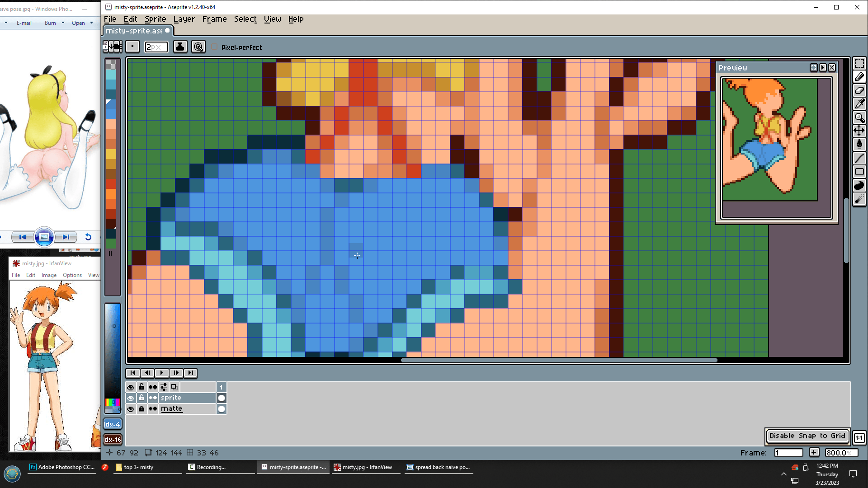Image resolution: width=868 pixels, height=488 pixels.
Task: Select the Line tool
Action: pos(859,158)
